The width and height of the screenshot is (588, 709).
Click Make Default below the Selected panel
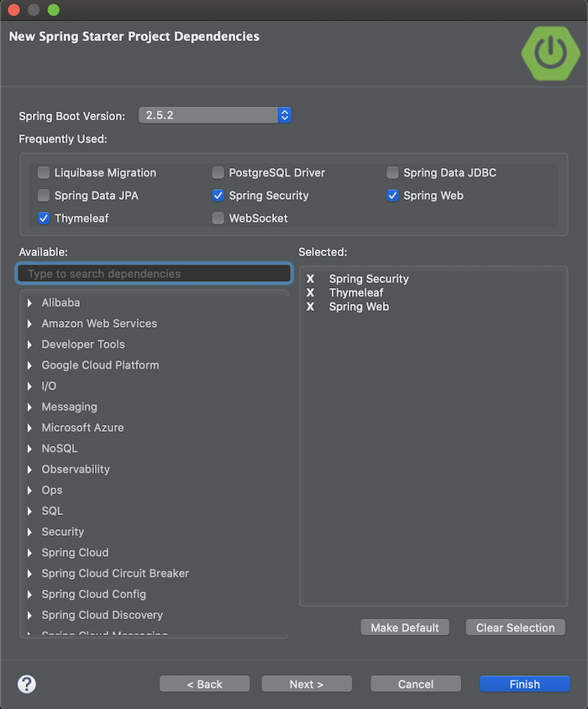(405, 627)
